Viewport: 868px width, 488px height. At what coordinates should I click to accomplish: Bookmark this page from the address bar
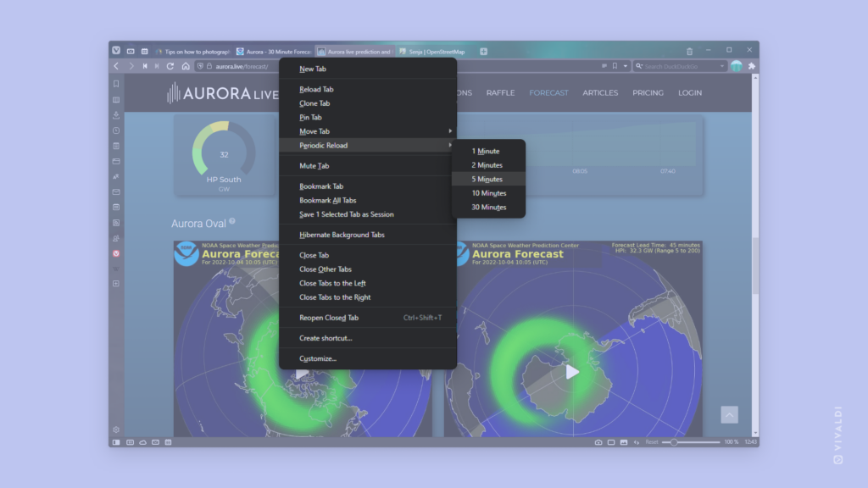615,66
